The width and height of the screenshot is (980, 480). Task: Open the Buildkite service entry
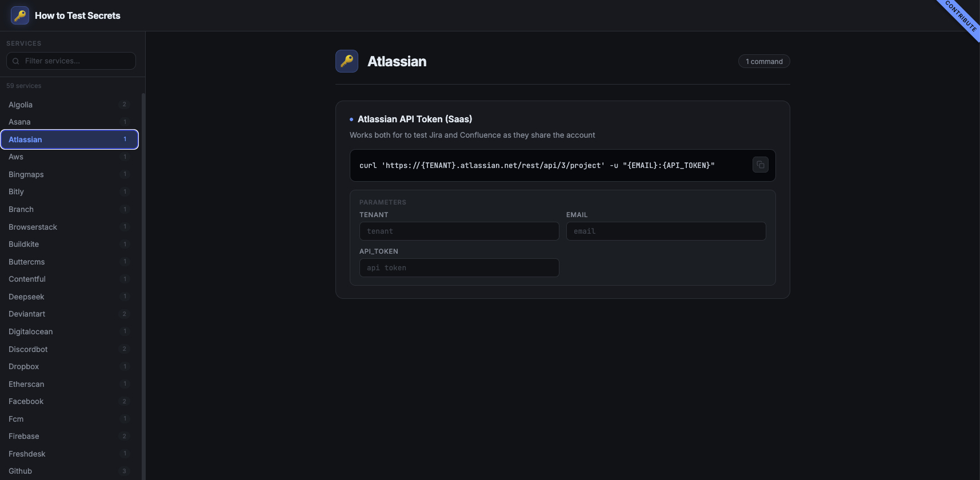[x=69, y=244]
